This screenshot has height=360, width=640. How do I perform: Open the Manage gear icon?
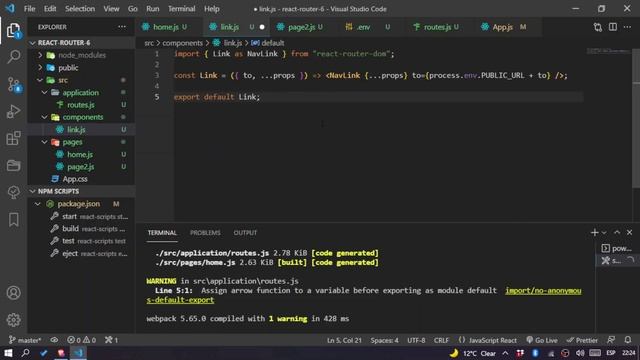[x=13, y=320]
